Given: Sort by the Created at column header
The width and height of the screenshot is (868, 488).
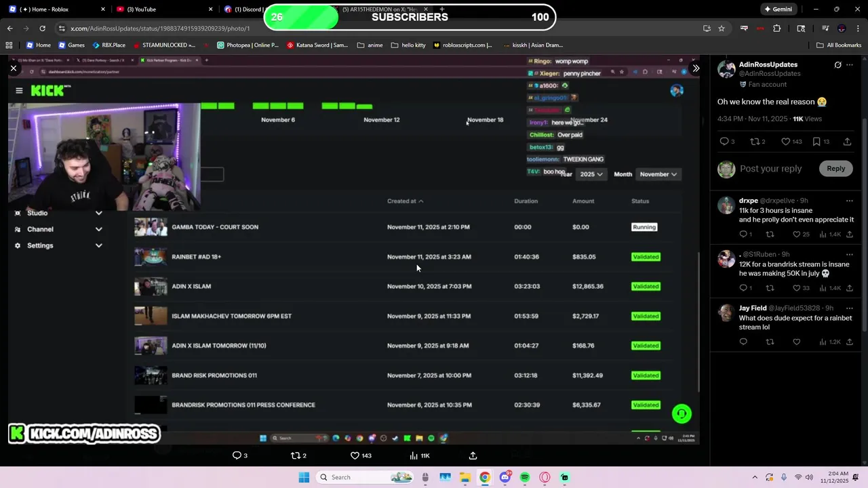Looking at the screenshot, I should [x=405, y=201].
